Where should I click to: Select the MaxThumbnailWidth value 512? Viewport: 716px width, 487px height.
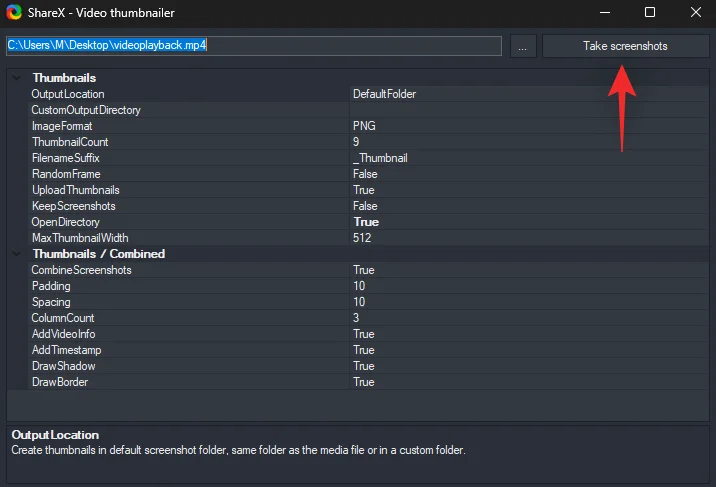pyautogui.click(x=528, y=238)
